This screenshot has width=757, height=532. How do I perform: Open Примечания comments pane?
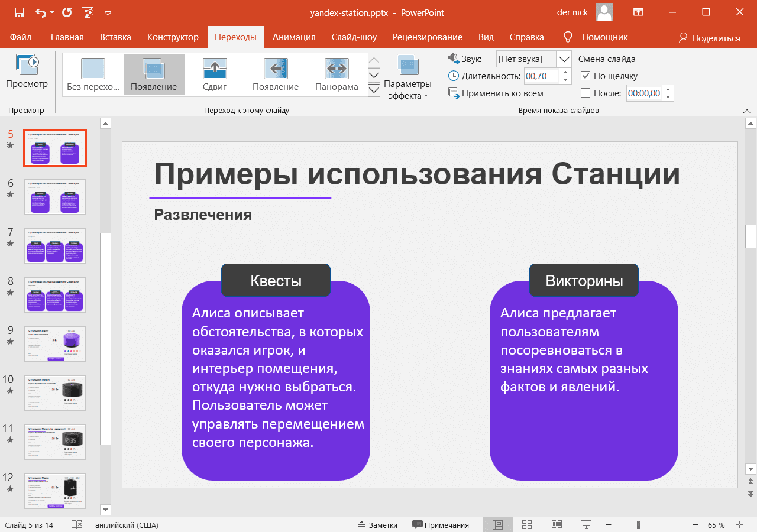click(x=441, y=525)
